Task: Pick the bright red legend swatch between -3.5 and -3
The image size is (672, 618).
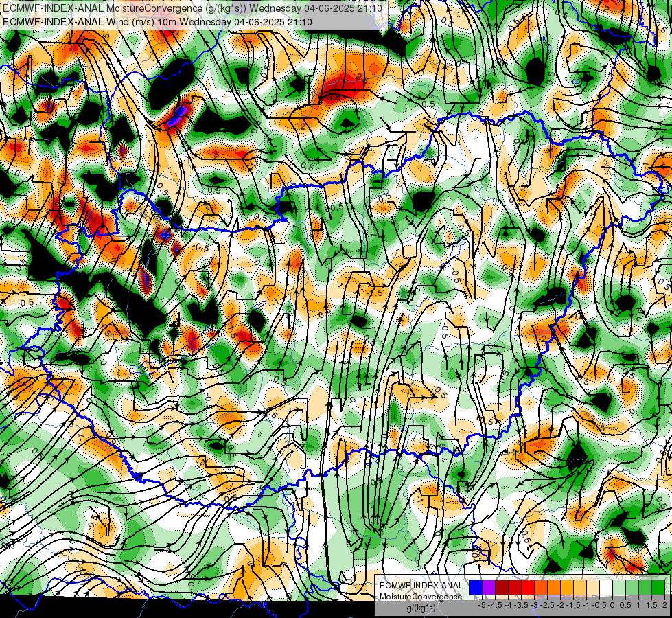Action: (528, 588)
